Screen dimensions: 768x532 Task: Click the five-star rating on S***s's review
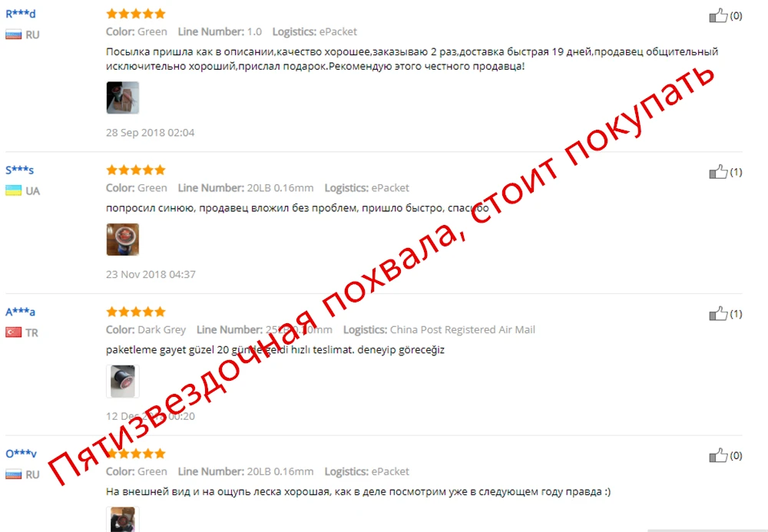tap(136, 170)
